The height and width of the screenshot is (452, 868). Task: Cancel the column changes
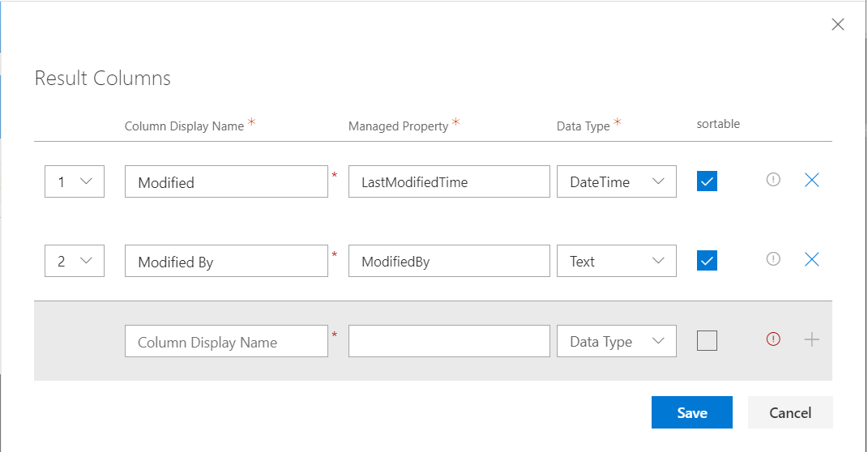[790, 412]
